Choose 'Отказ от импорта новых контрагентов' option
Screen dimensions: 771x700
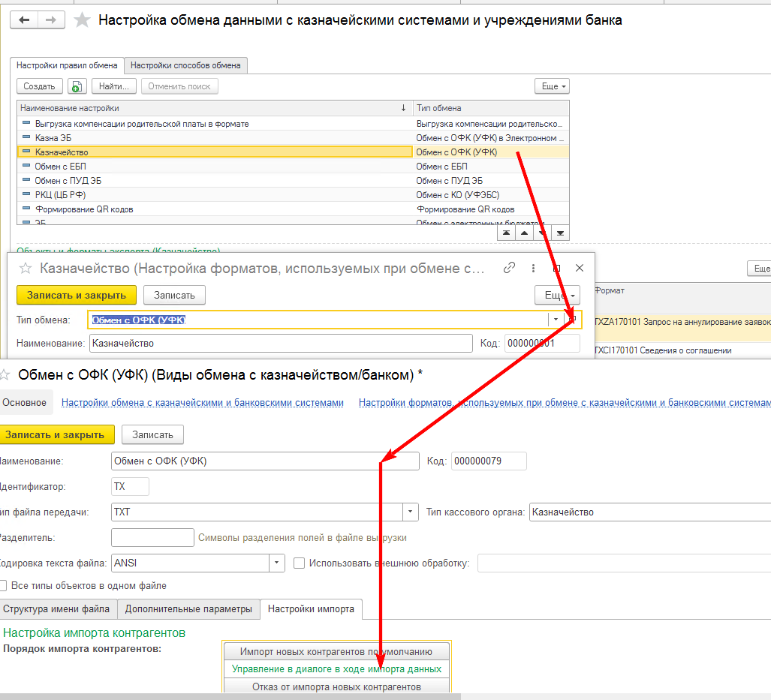point(336,686)
